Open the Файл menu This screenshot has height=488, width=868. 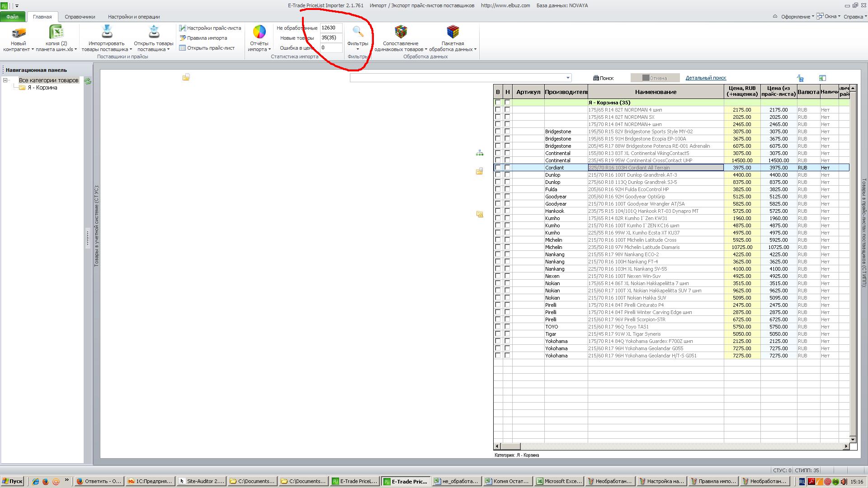click(x=13, y=17)
